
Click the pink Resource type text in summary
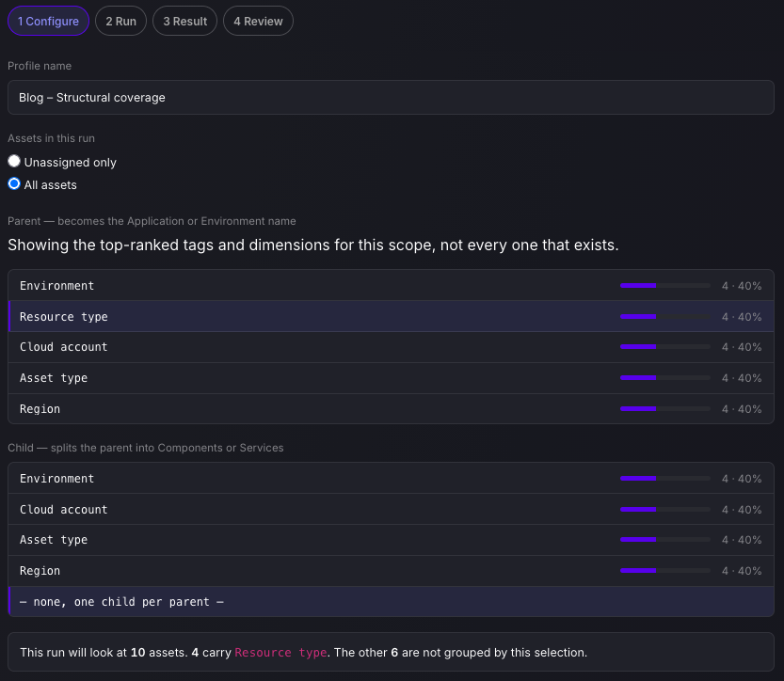pyautogui.click(x=280, y=653)
